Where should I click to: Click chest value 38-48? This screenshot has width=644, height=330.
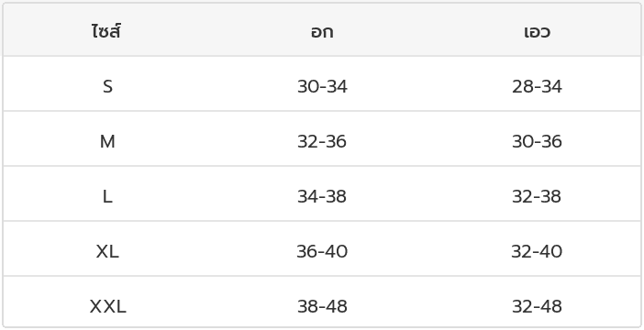(x=322, y=306)
